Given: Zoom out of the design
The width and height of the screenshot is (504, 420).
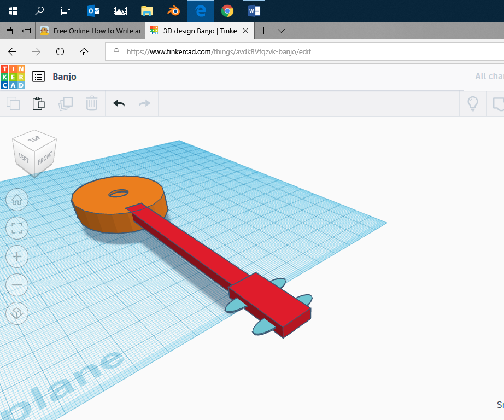Looking at the screenshot, I should click(17, 285).
